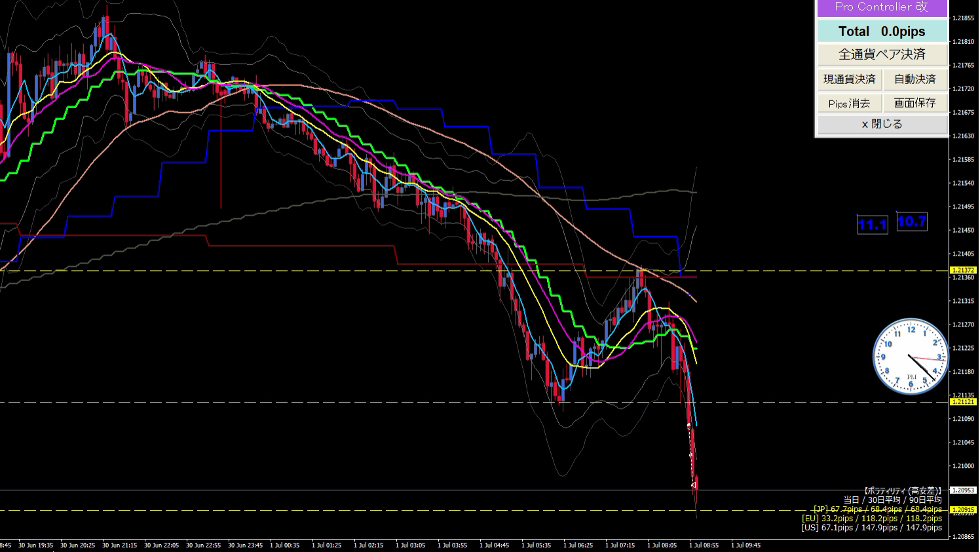Close all currency pairs with 全通貨ペア決済
980x552 pixels.
pos(882,54)
